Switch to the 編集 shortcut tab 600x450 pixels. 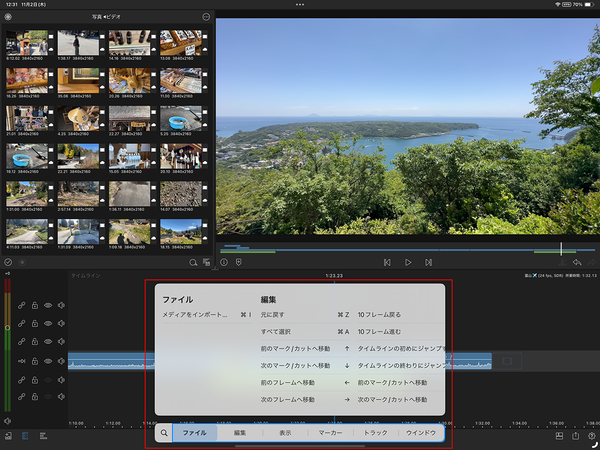coord(240,433)
